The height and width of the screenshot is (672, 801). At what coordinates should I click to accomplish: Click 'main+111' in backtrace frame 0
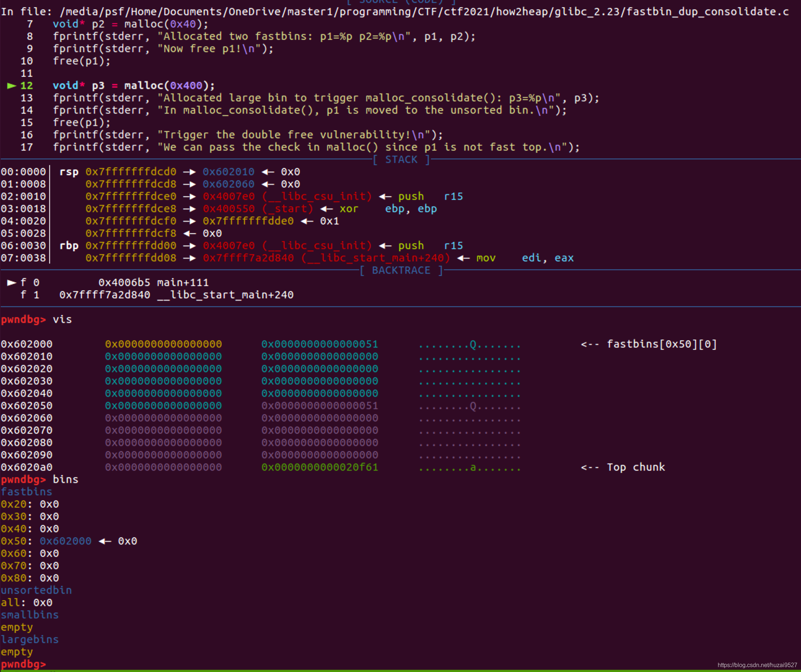pyautogui.click(x=183, y=283)
